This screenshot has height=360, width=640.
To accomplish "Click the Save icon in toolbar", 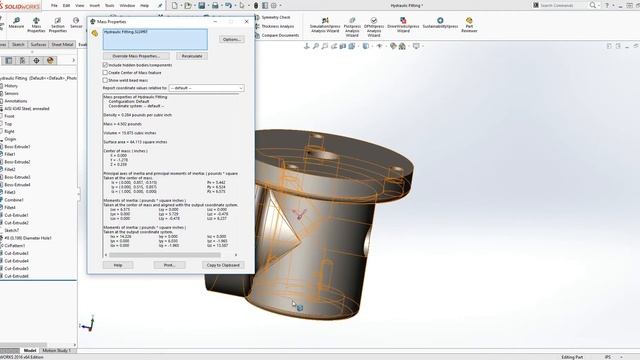I will pos(202,6).
